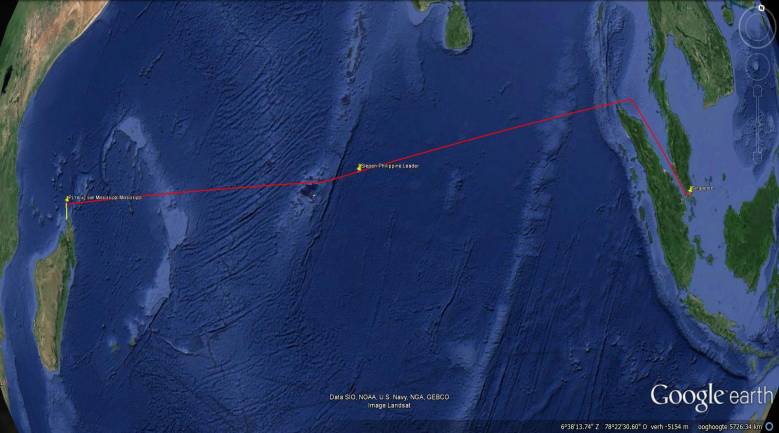
Task: Click the move joystick center hand control
Action: (757, 67)
